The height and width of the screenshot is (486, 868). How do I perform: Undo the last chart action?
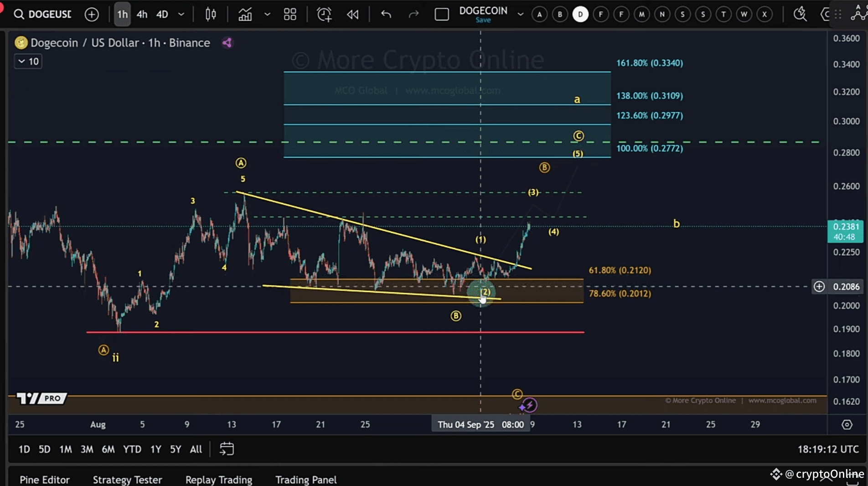tap(386, 14)
